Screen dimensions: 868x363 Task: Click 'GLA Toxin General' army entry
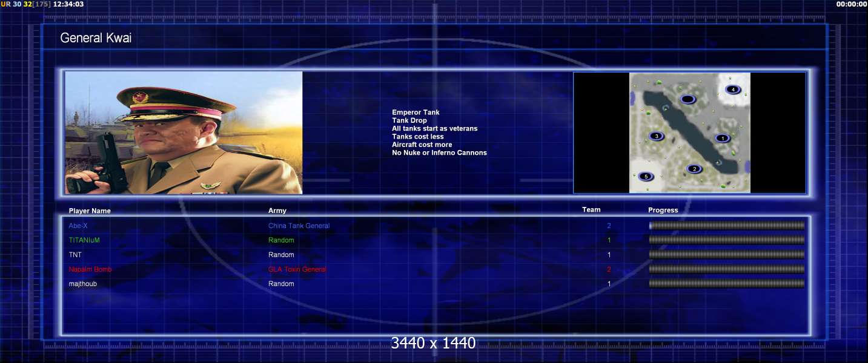tap(297, 269)
